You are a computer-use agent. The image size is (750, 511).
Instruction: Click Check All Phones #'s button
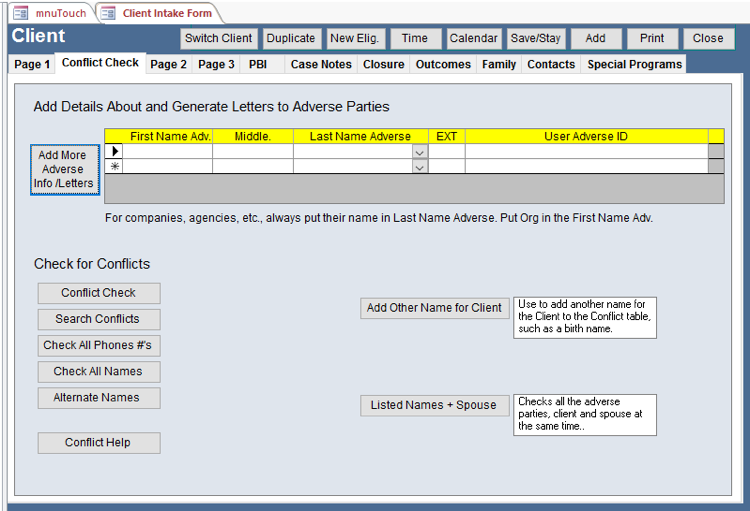[x=98, y=345]
